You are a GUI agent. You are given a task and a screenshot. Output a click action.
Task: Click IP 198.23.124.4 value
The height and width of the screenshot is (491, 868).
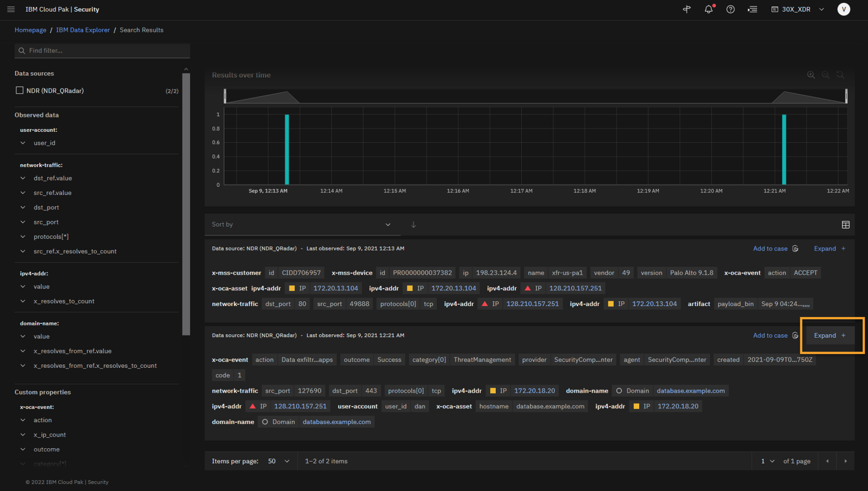pyautogui.click(x=496, y=272)
